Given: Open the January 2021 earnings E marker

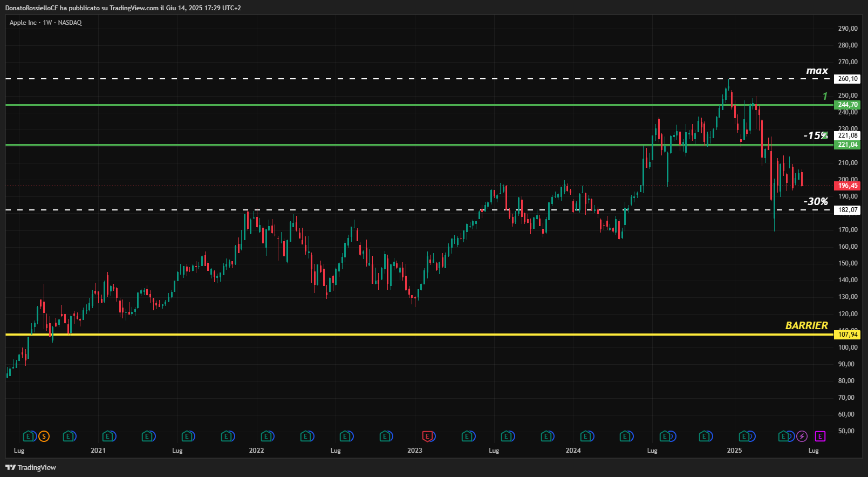Looking at the screenshot, I should pyautogui.click(x=108, y=436).
